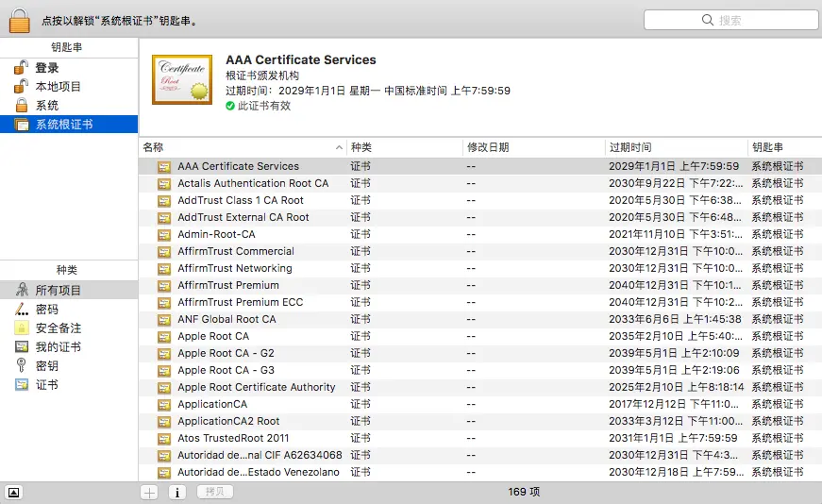This screenshot has width=822, height=504.
Task: Select the 本地项目 keychain
Action: (x=69, y=87)
